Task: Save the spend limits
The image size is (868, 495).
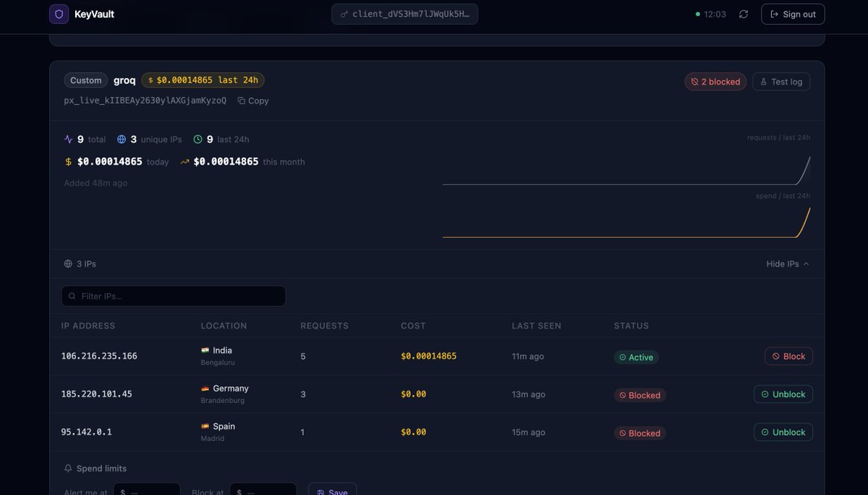Action: click(x=333, y=489)
